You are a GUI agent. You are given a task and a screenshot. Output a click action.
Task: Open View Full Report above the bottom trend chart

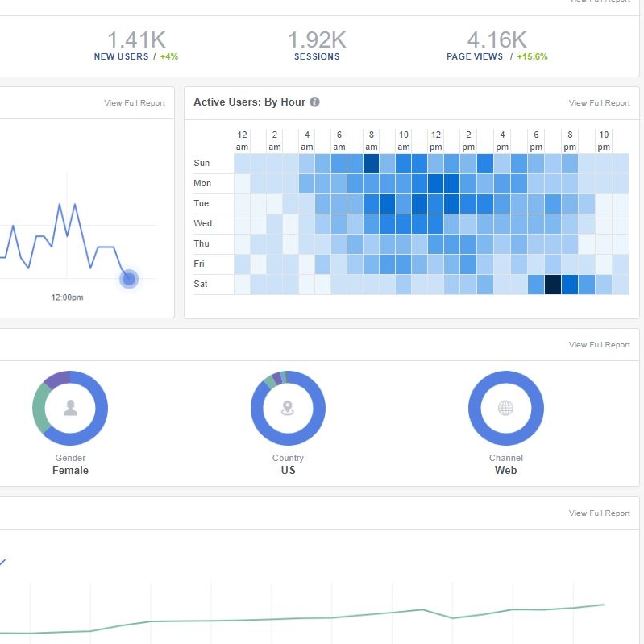tap(599, 513)
